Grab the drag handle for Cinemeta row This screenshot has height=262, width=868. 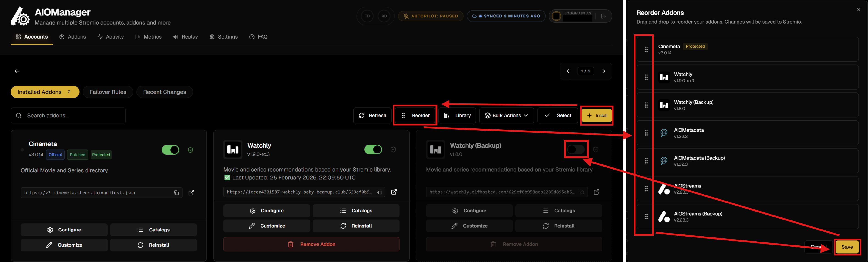646,50
